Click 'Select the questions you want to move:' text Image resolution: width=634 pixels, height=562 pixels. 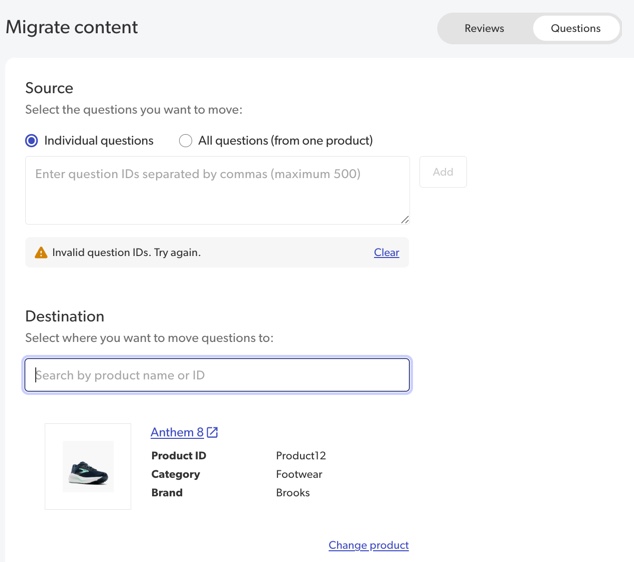coord(134,110)
